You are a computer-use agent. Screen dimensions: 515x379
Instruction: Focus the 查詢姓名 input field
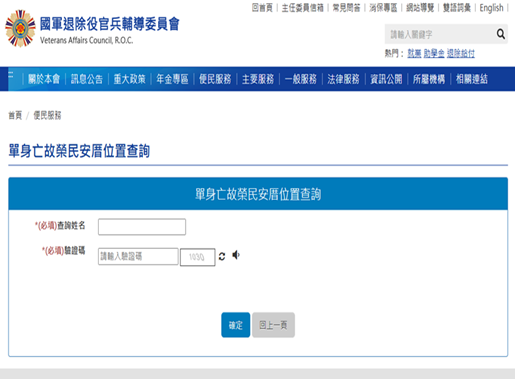tap(142, 227)
